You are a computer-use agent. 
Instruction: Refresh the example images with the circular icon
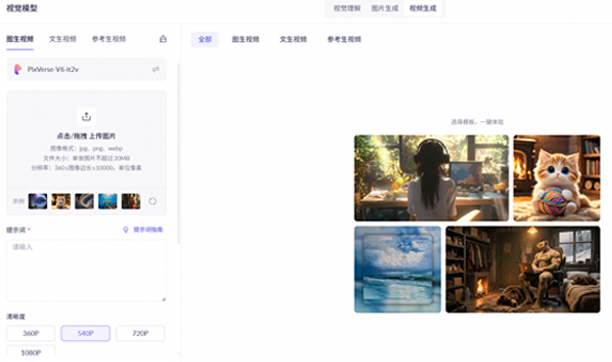(x=152, y=201)
